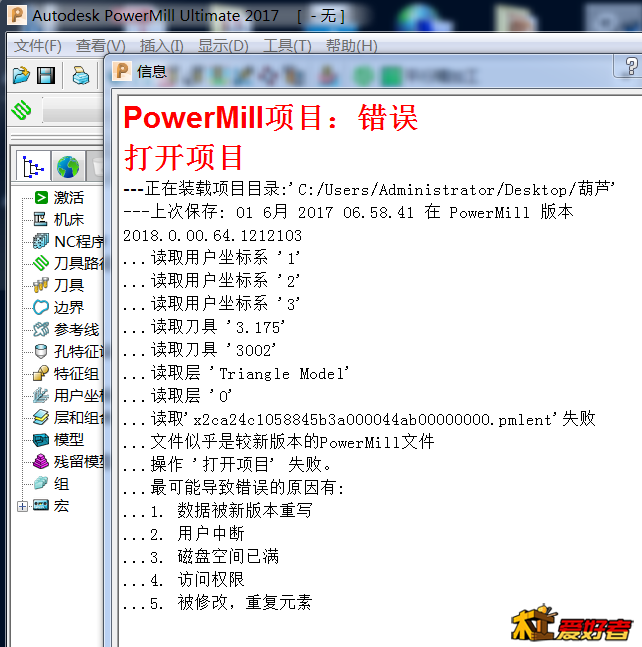The width and height of the screenshot is (642, 647).
Task: Click the 参考线 pattern icon
Action: pyautogui.click(x=40, y=329)
